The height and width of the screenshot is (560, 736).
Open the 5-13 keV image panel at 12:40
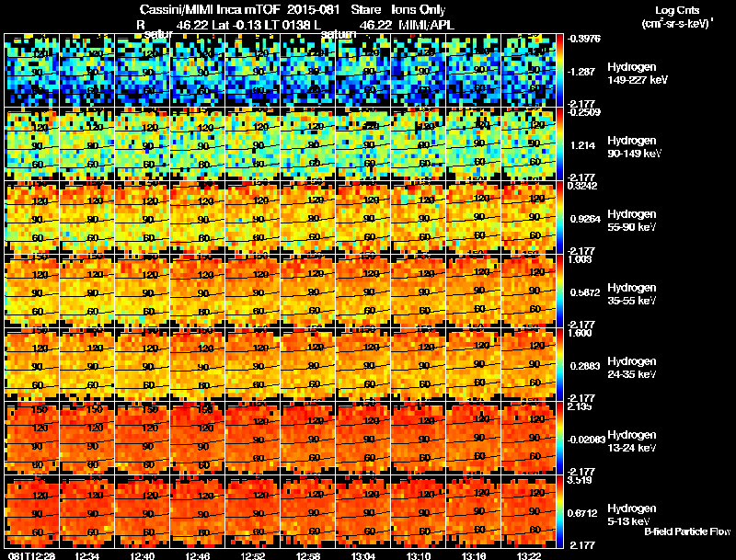pyautogui.click(x=142, y=512)
